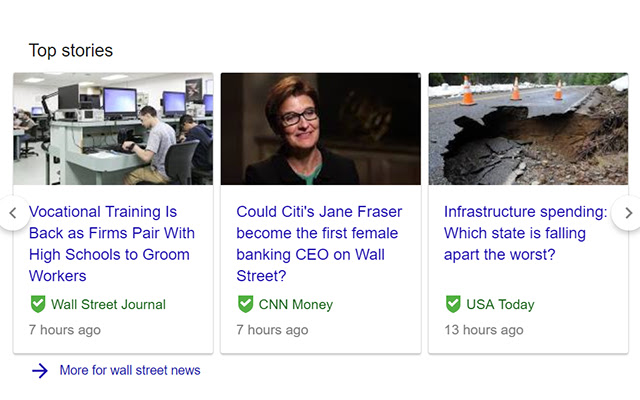Click the Top stories heading
This screenshot has height=400, width=640.
click(x=71, y=50)
